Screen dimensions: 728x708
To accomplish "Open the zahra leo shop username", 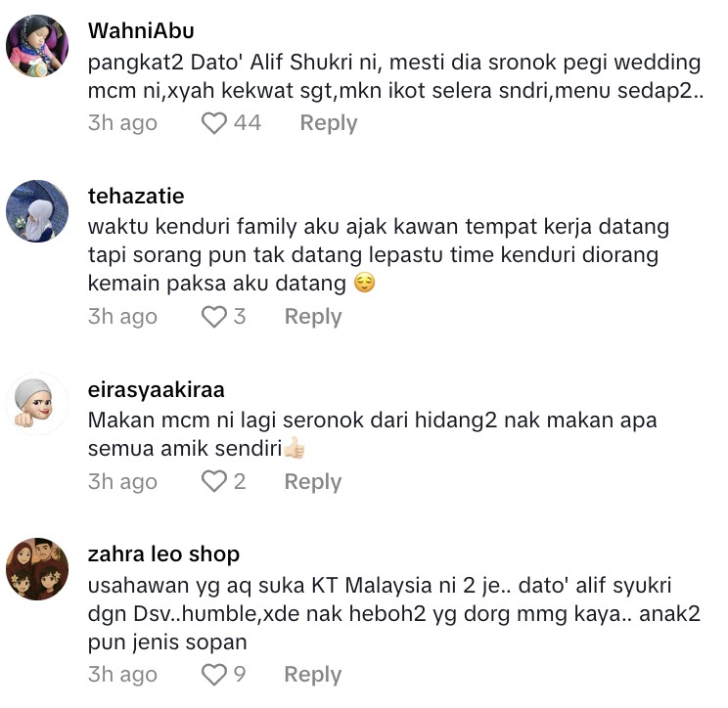I will point(163,553).
